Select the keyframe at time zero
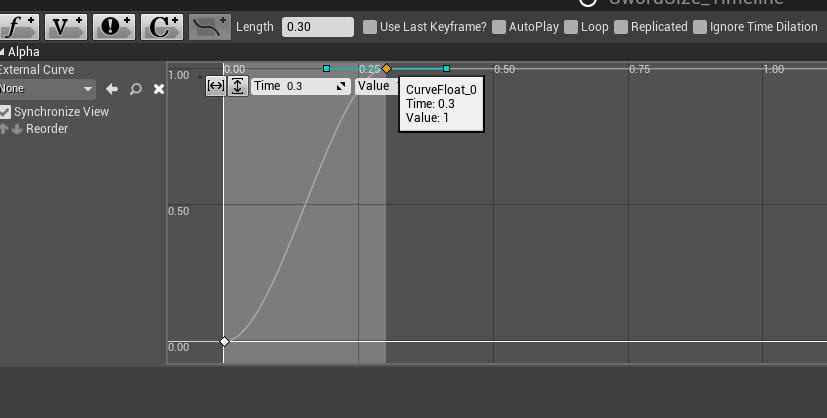This screenshot has height=418, width=827. point(224,342)
